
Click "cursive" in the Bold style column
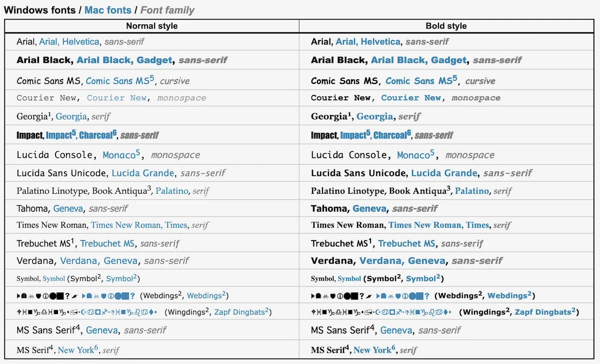click(x=480, y=81)
